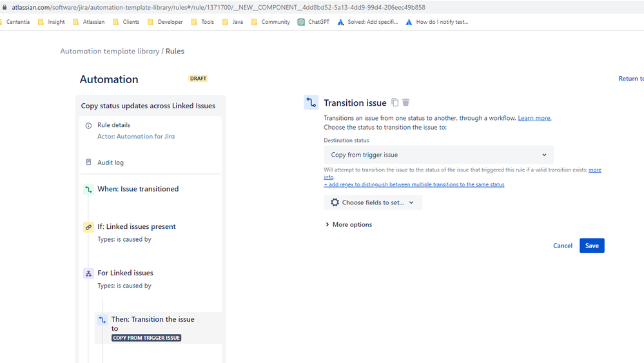
Task: Click the 'Actor: Automation for Jira' text
Action: tap(136, 136)
